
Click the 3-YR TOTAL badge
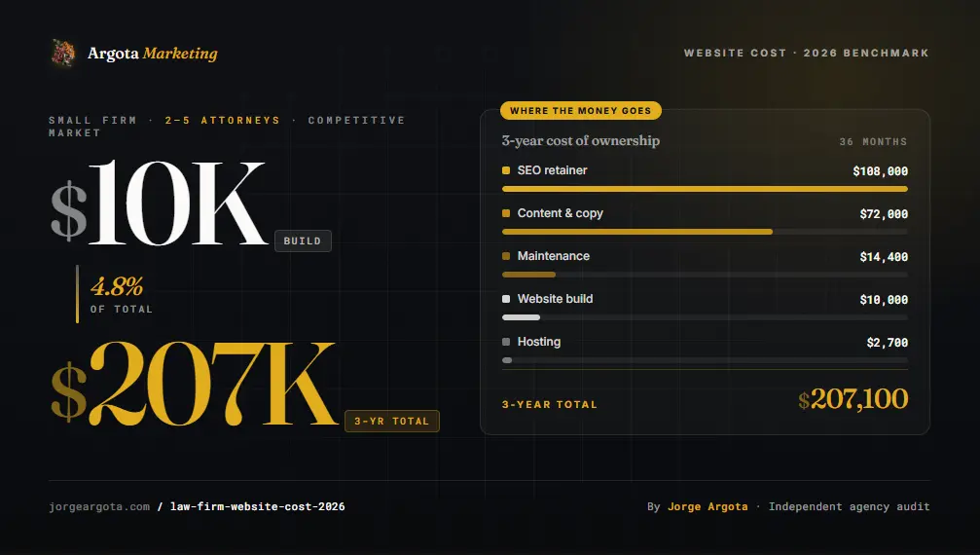tap(391, 421)
